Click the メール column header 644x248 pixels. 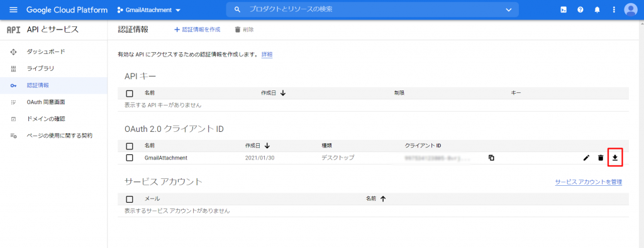click(x=152, y=199)
